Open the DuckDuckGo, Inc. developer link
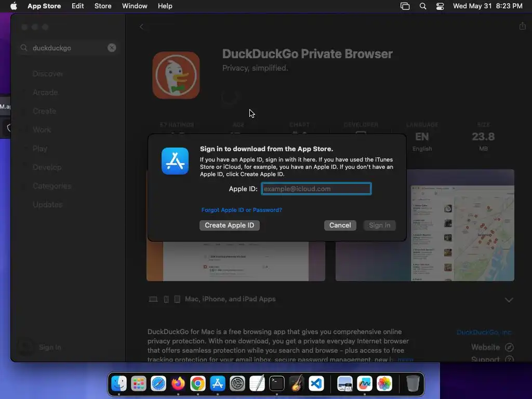Screen dimensions: 532x399 pyautogui.click(x=484, y=332)
